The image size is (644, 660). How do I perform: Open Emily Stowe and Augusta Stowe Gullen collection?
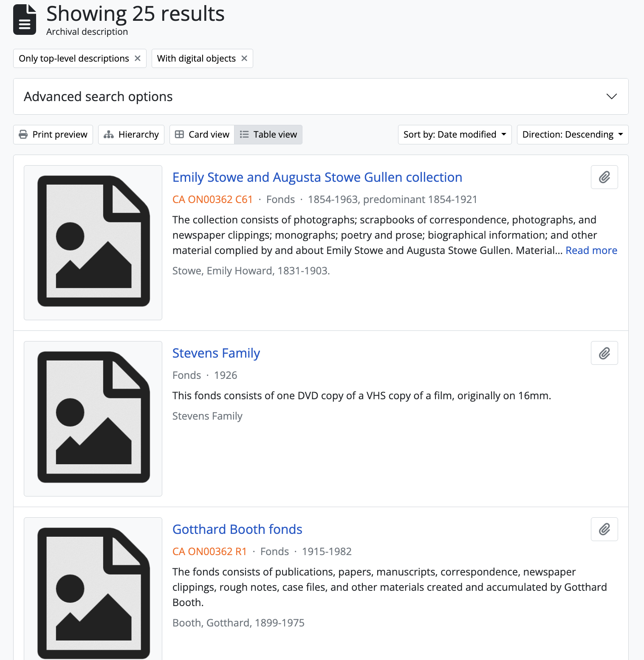(x=317, y=177)
